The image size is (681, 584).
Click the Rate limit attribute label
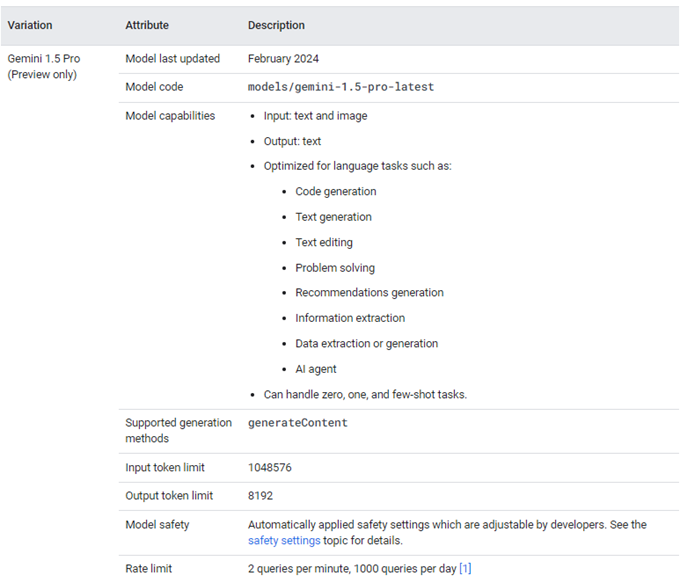click(149, 569)
